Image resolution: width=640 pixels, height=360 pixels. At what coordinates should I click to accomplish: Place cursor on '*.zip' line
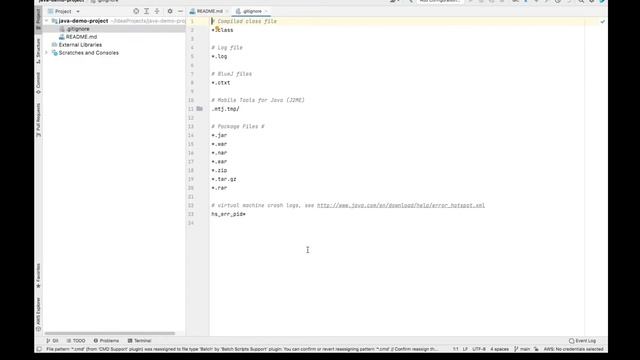[x=219, y=170]
